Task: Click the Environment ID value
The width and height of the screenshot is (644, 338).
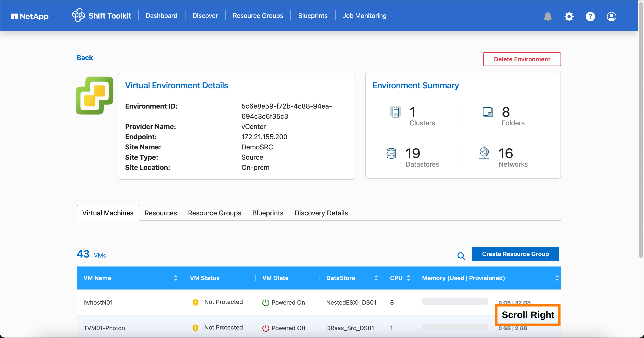Action: click(286, 111)
